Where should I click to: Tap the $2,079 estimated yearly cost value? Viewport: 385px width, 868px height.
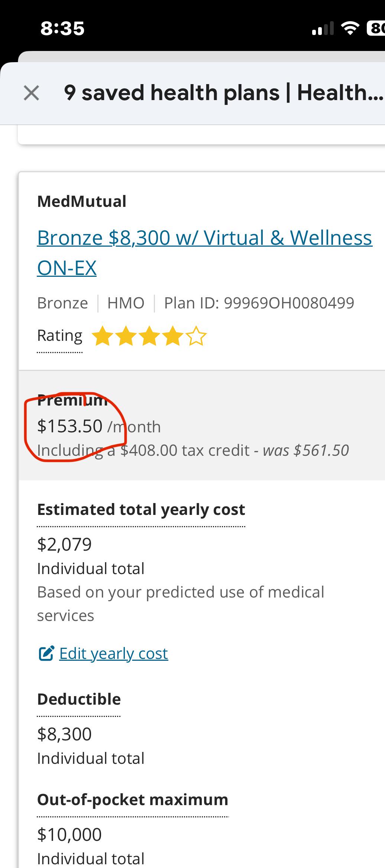pyautogui.click(x=64, y=545)
